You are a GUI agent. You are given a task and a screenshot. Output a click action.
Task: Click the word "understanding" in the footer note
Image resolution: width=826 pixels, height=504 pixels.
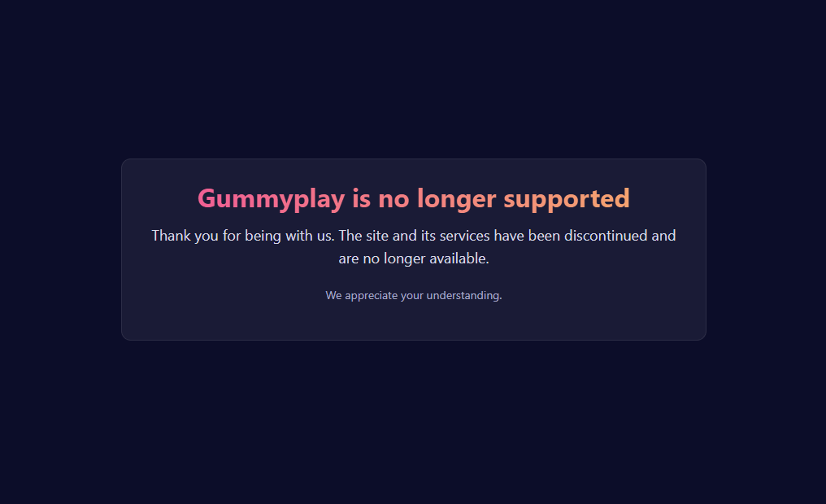[463, 295]
